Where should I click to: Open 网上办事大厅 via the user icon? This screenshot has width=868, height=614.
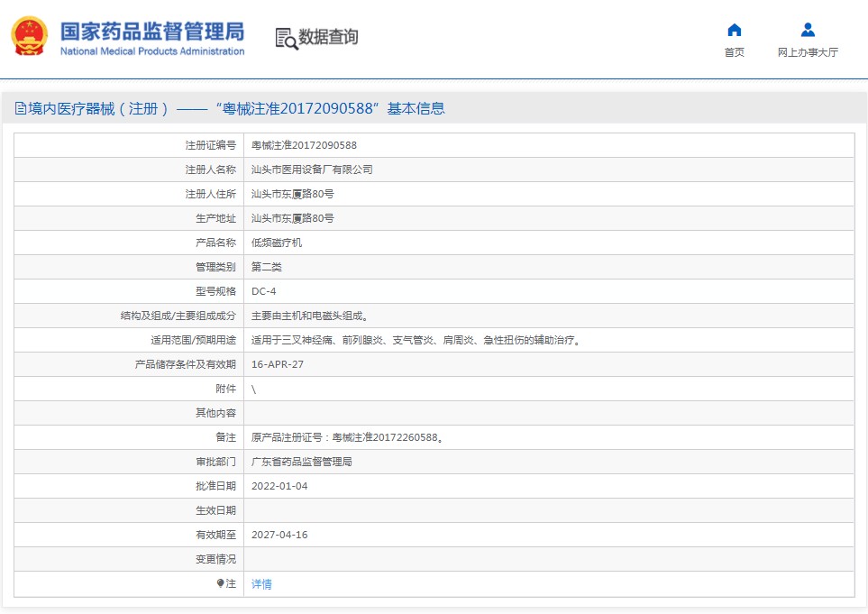808,30
